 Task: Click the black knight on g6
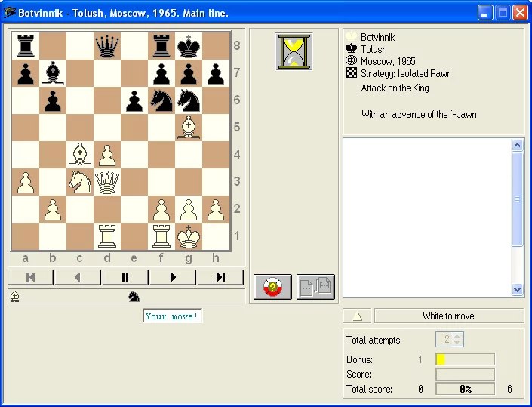(x=189, y=100)
